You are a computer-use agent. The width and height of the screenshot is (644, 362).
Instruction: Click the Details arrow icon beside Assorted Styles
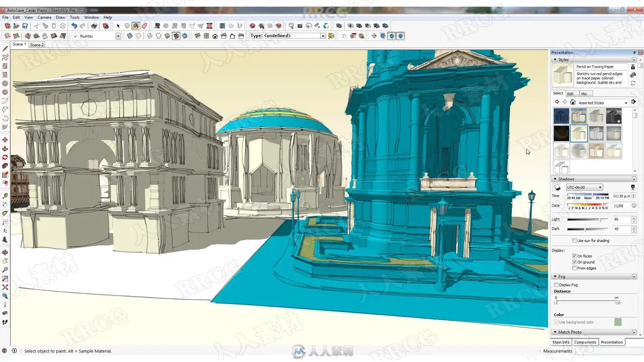633,102
